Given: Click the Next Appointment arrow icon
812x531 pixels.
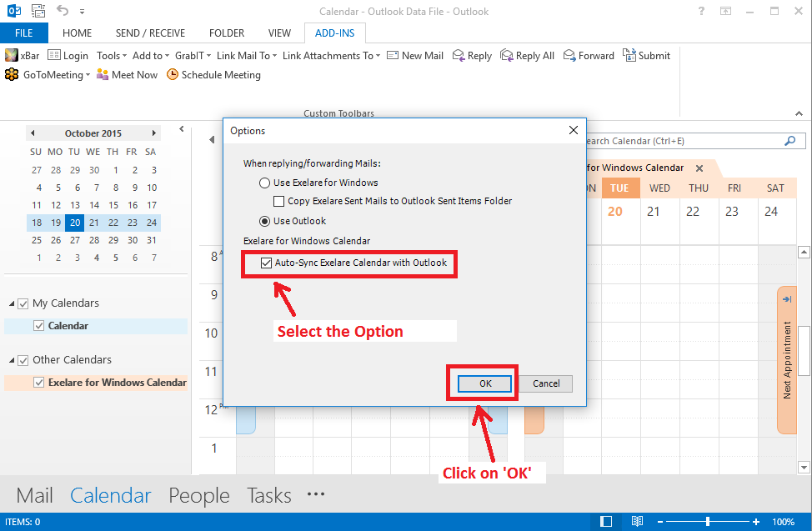Looking at the screenshot, I should (x=787, y=299).
